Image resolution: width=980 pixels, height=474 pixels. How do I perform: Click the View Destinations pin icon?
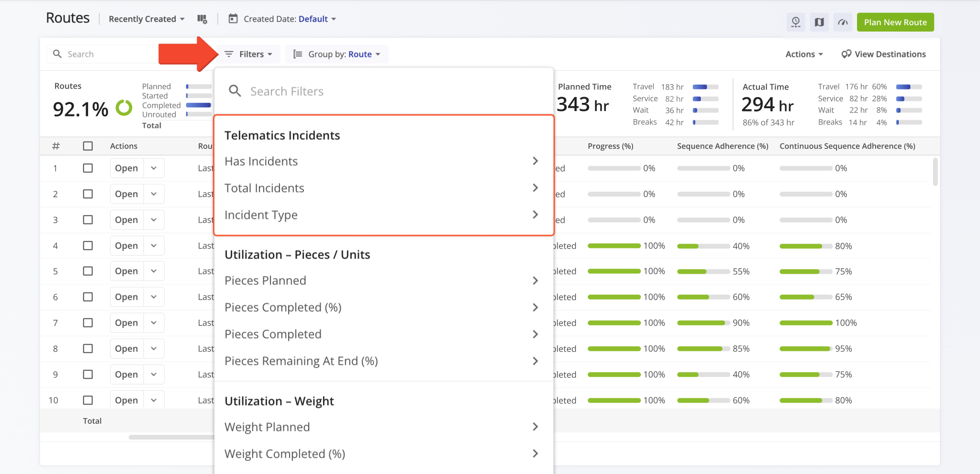pyautogui.click(x=846, y=54)
